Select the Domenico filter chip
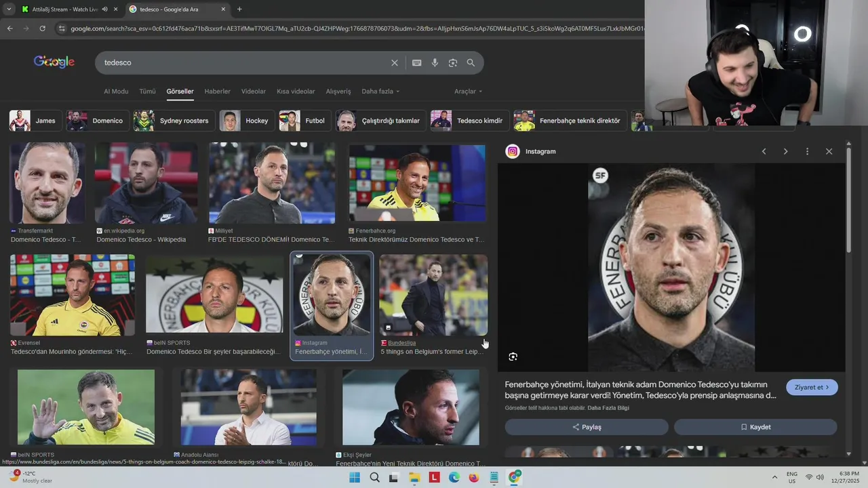The height and width of the screenshot is (488, 868). [x=97, y=121]
